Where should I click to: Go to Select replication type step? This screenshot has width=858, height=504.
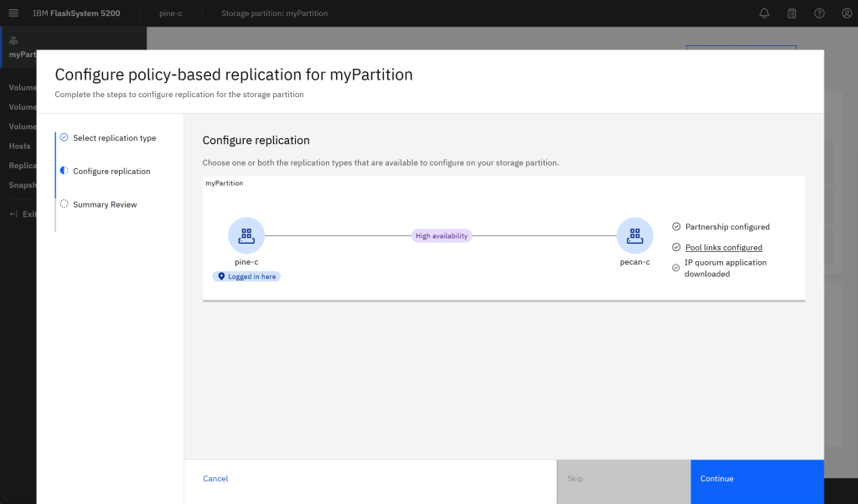(114, 138)
